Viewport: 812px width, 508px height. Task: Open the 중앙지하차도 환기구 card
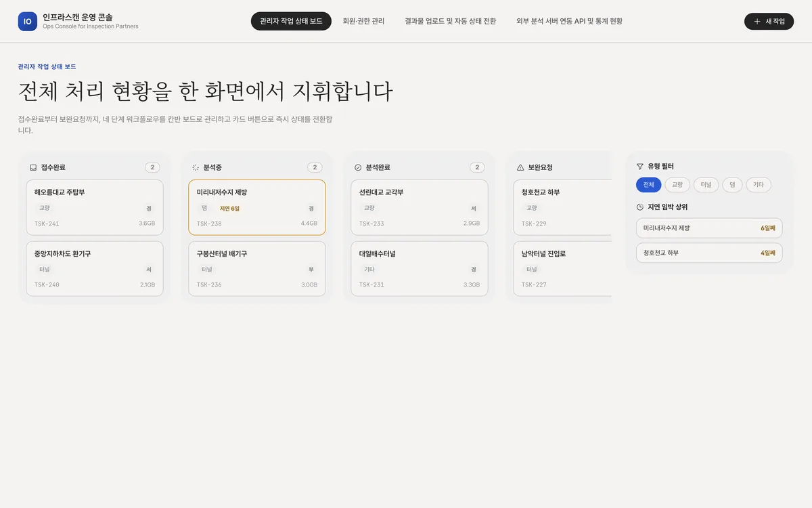tap(95, 269)
